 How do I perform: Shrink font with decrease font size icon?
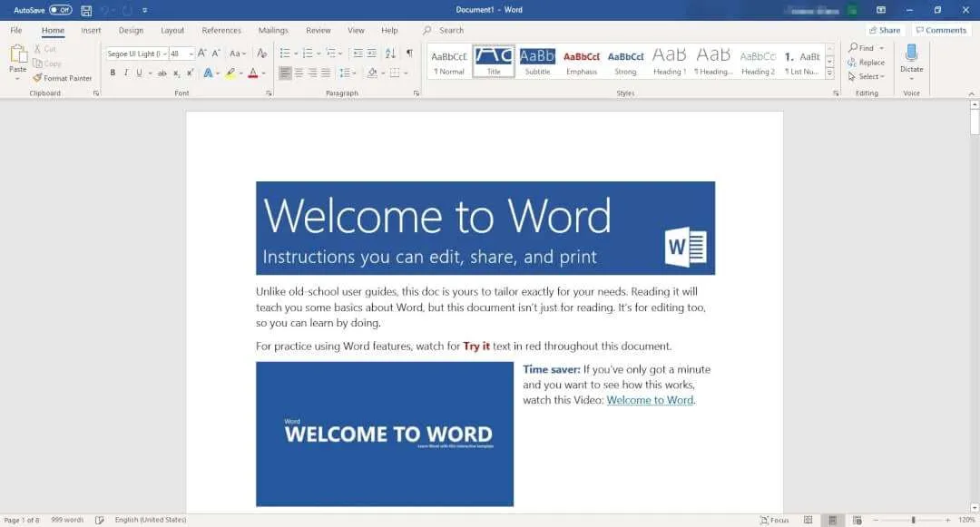click(x=216, y=54)
